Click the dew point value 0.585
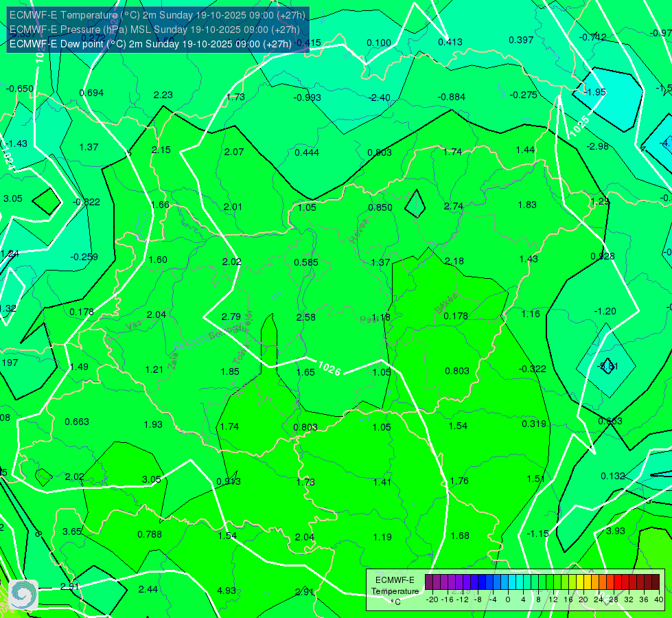The image size is (672, 618). [x=306, y=262]
